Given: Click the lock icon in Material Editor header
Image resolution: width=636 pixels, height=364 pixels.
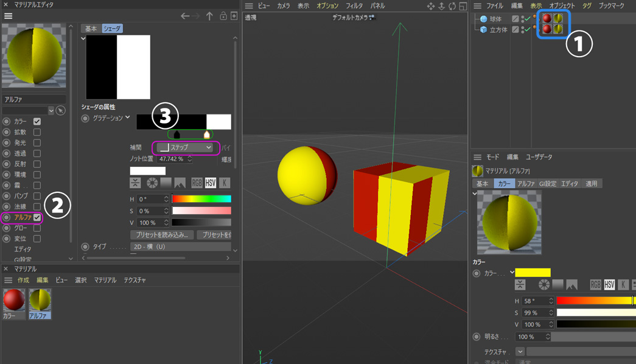Looking at the screenshot, I should (223, 16).
